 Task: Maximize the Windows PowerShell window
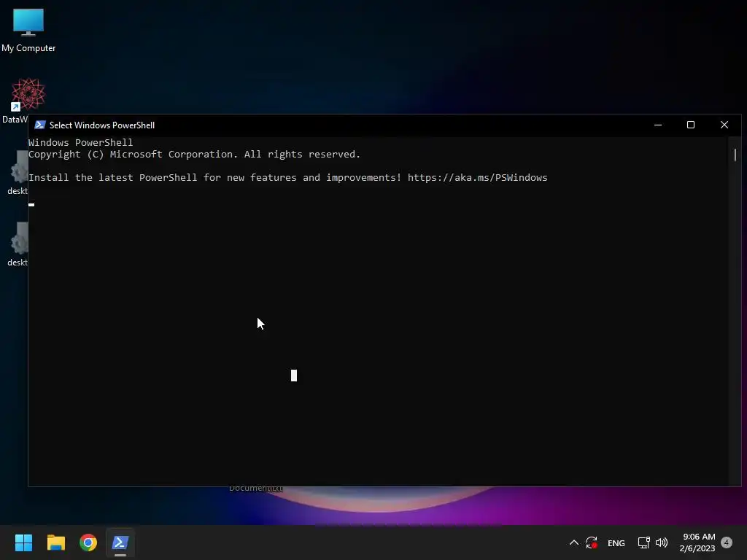(691, 125)
